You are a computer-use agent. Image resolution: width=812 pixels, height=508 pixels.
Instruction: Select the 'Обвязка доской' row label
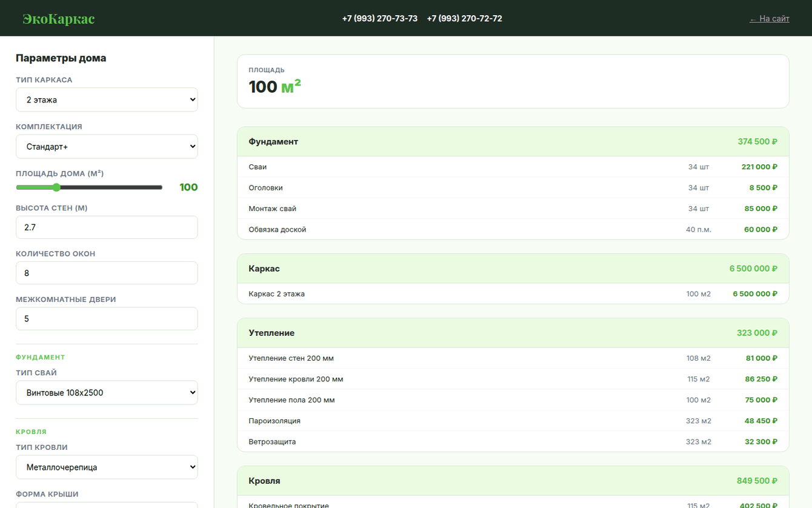[278, 230]
